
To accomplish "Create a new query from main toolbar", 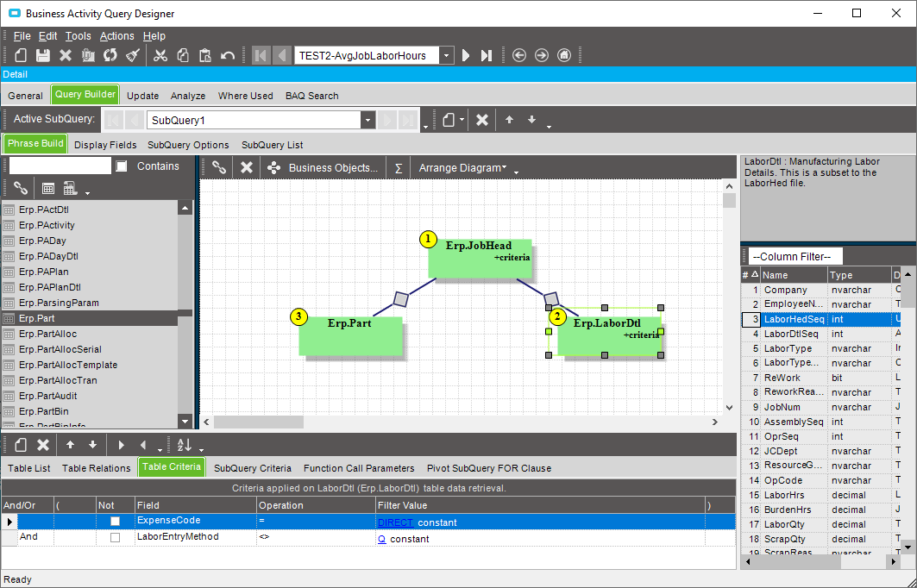I will (21, 55).
